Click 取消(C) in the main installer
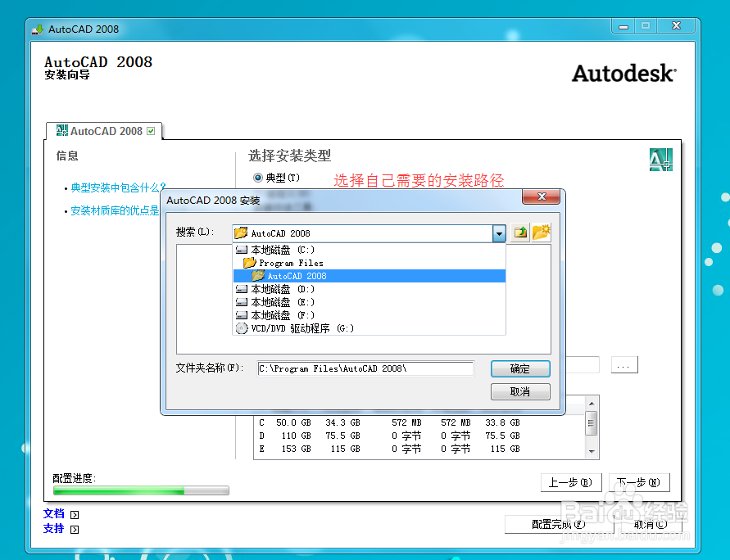The image size is (730, 560). pyautogui.click(x=651, y=525)
